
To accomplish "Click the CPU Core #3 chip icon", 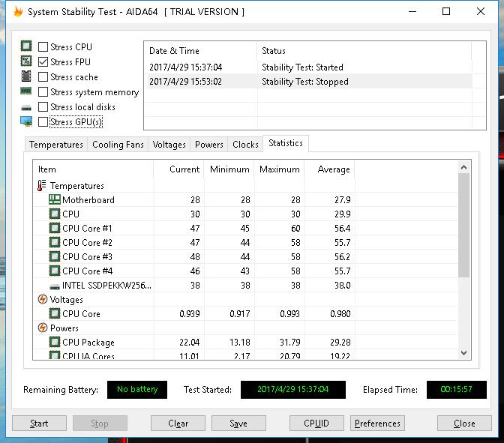I will pos(54,256).
